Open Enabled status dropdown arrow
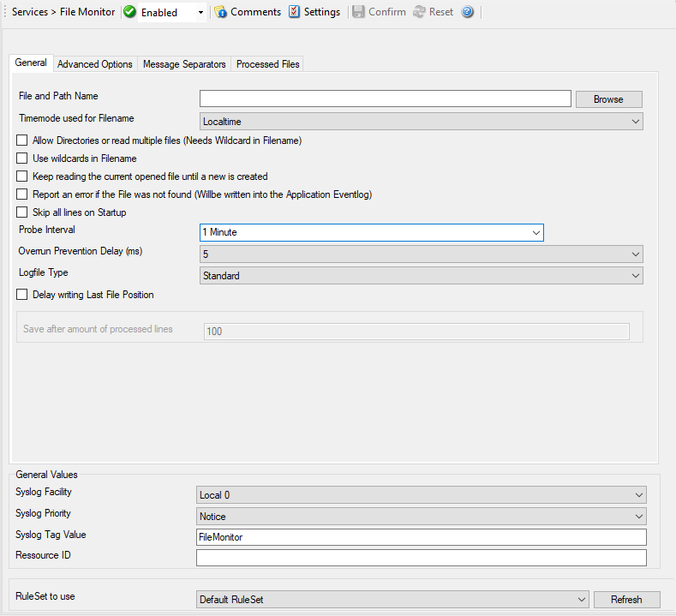The height and width of the screenshot is (616, 676). tap(200, 13)
